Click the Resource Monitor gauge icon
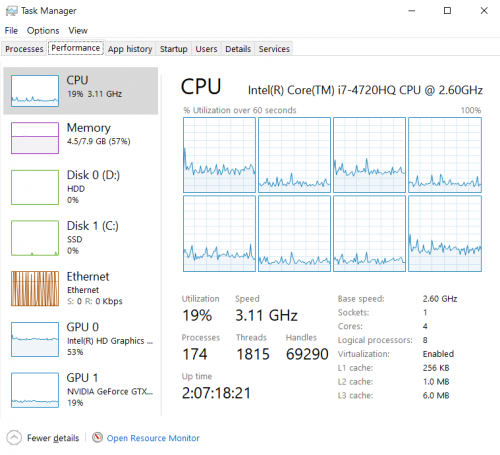 pyautogui.click(x=97, y=437)
